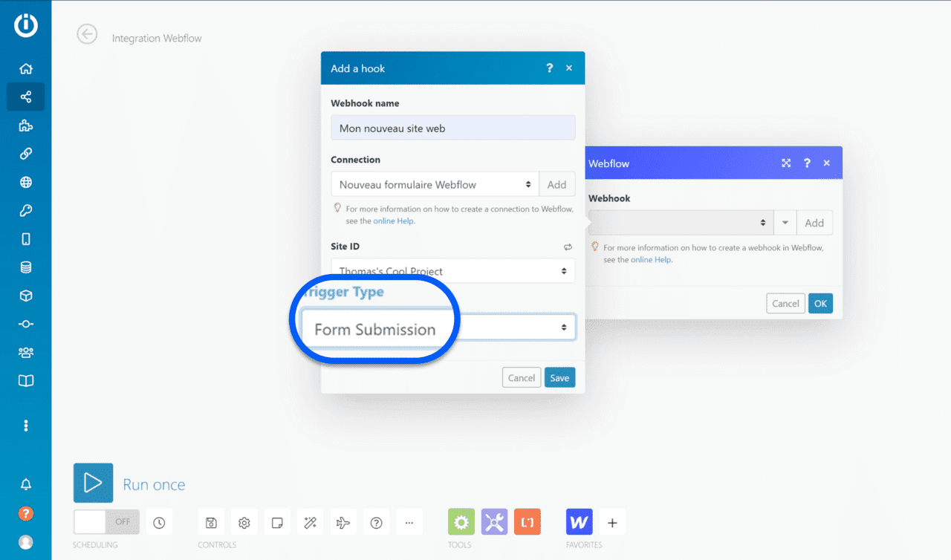Open online Help link in Add a hook
The width and height of the screenshot is (951, 560).
pos(394,221)
